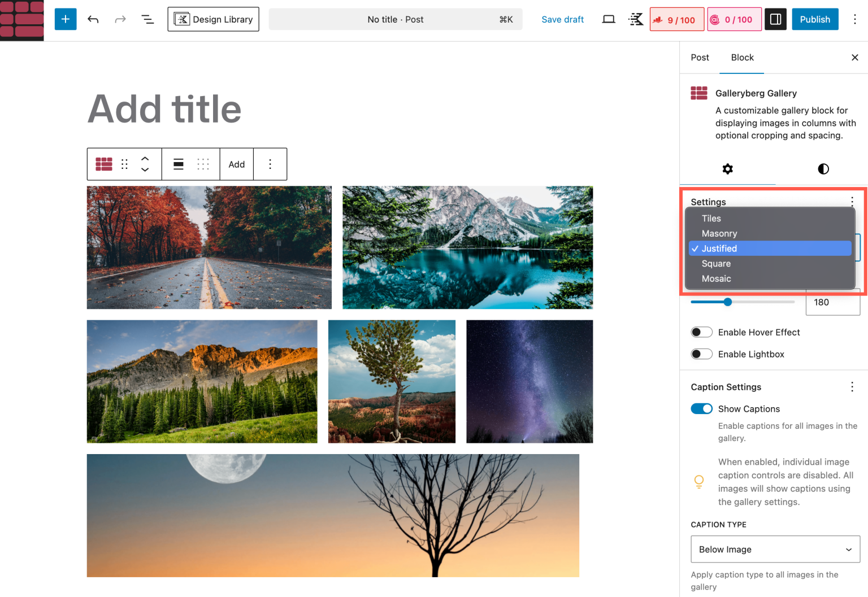Screen dimensions: 868x597
Task: Open block toolbar more options
Action: pos(270,164)
